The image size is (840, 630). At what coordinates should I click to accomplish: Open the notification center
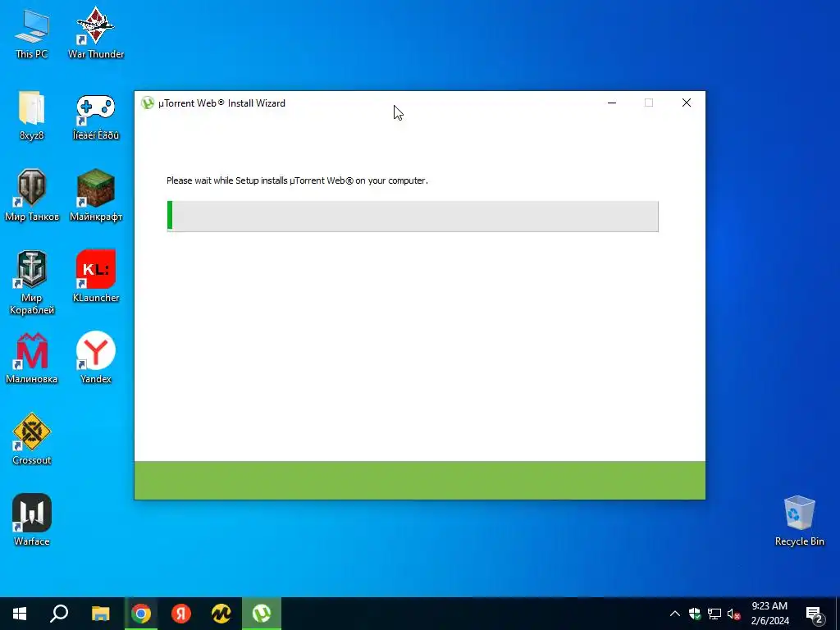point(815,614)
